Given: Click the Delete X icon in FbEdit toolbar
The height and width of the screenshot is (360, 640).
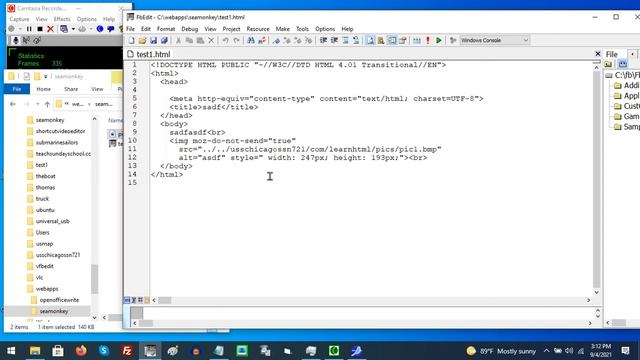Looking at the screenshot, I should [x=211, y=40].
